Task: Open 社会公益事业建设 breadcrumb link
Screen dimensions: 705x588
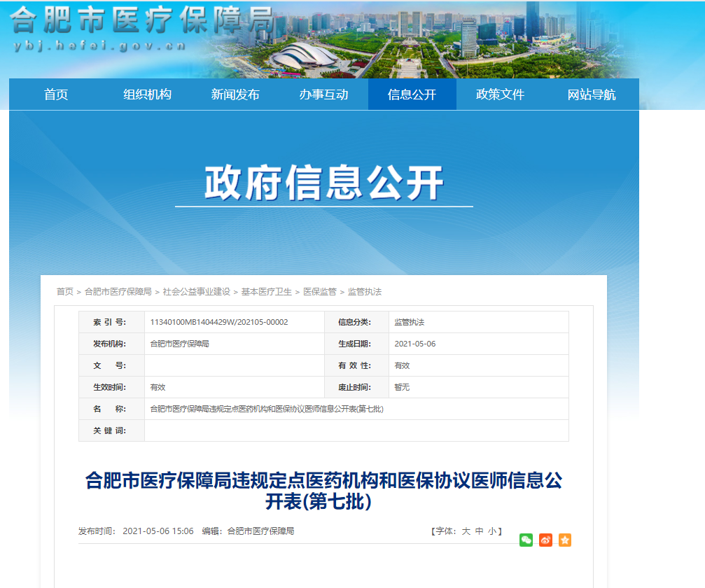Action: (x=196, y=291)
